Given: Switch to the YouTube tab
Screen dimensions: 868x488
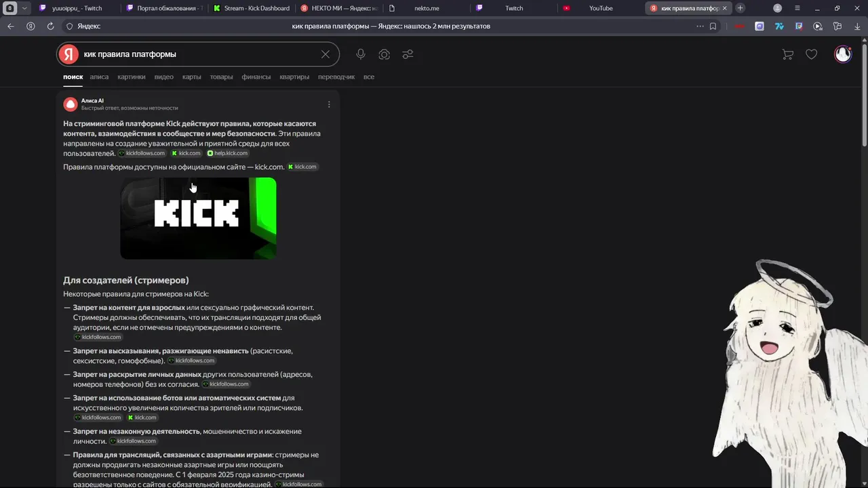Looking at the screenshot, I should click(600, 8).
